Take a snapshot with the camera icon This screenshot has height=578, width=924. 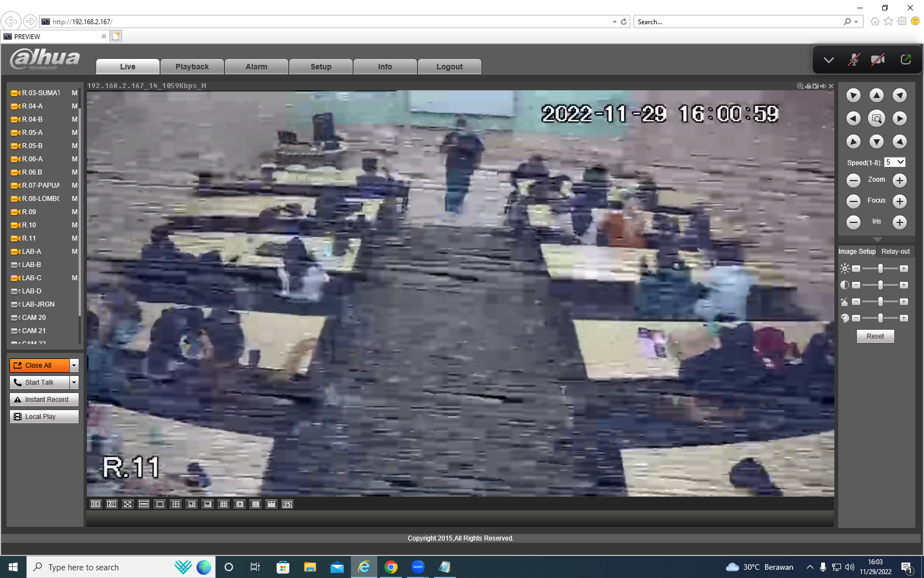pyautogui.click(x=816, y=86)
